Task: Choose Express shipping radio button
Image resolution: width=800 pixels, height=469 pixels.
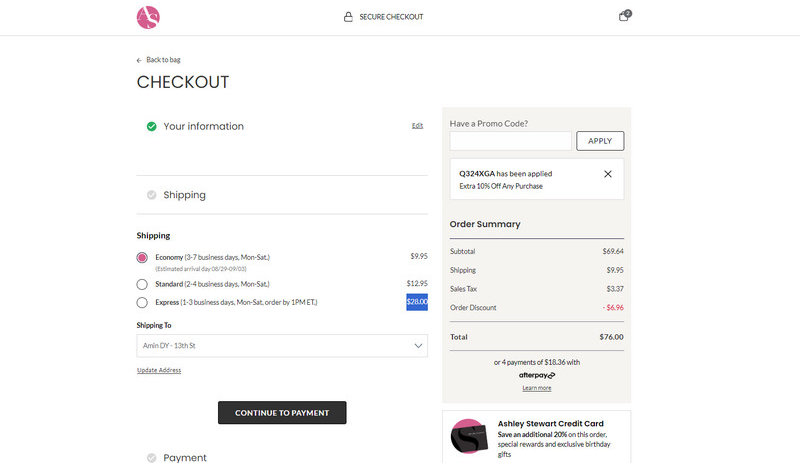Action: point(142,302)
